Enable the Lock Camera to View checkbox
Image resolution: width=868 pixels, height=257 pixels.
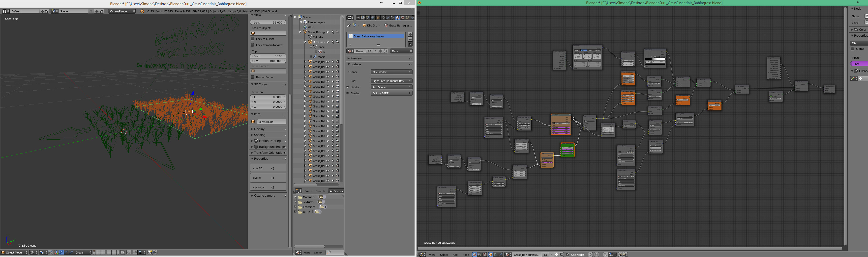tap(253, 45)
